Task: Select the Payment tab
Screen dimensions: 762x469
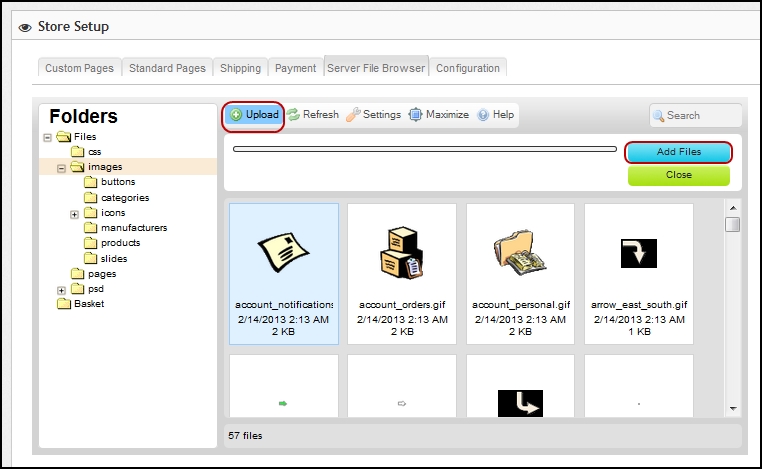Action: coord(295,68)
